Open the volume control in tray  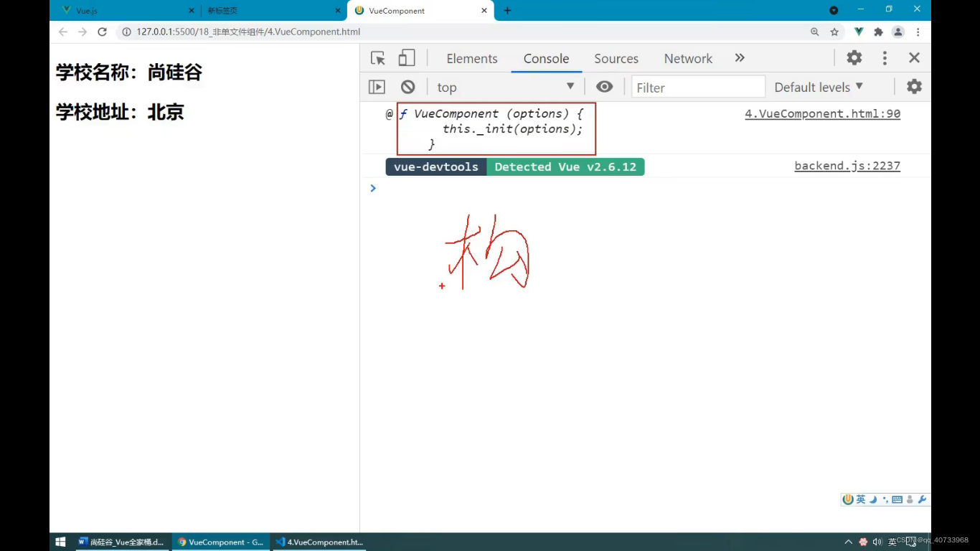[x=877, y=542]
